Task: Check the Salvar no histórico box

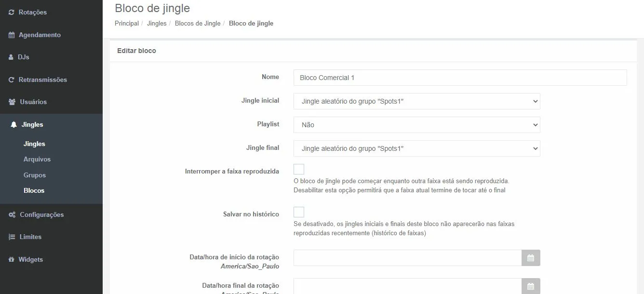Action: click(x=299, y=212)
